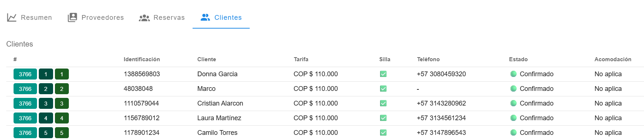
Task: Click the Clientes people icon
Action: pos(205,17)
